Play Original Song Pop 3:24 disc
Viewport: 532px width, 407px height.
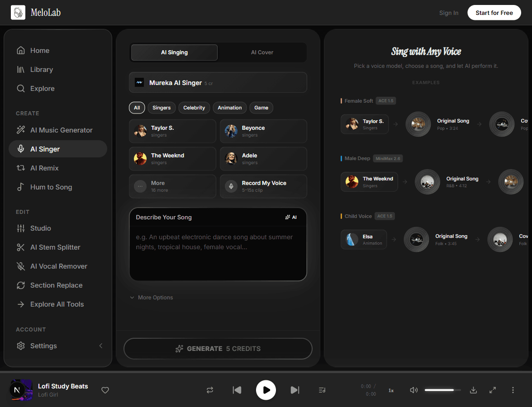(x=418, y=124)
